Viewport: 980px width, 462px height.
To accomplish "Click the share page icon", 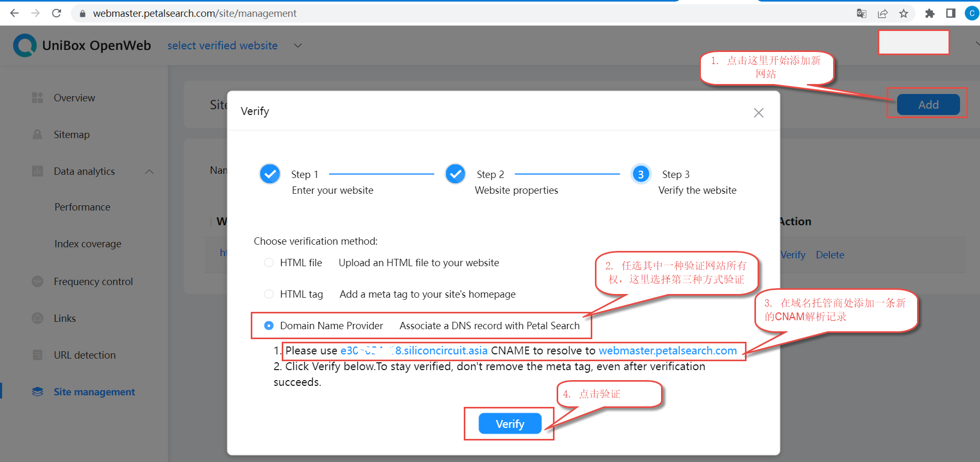I will tap(882, 14).
